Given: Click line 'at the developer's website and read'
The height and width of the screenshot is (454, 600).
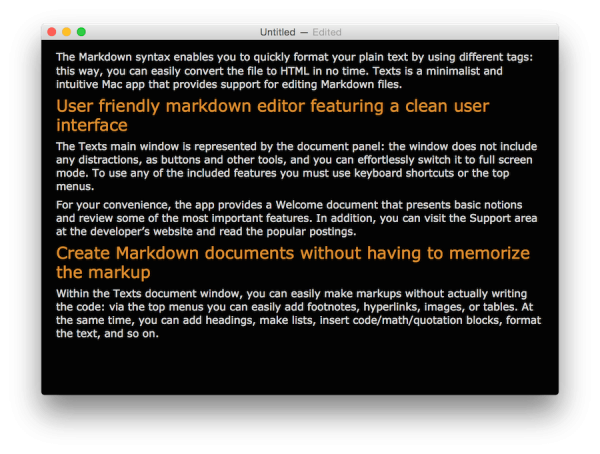Looking at the screenshot, I should 206,232.
